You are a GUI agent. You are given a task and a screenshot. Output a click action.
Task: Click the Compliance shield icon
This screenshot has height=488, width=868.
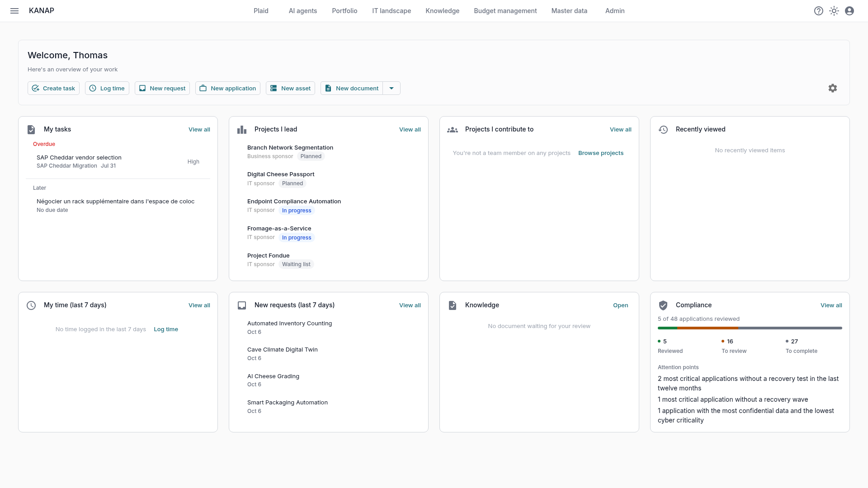663,305
